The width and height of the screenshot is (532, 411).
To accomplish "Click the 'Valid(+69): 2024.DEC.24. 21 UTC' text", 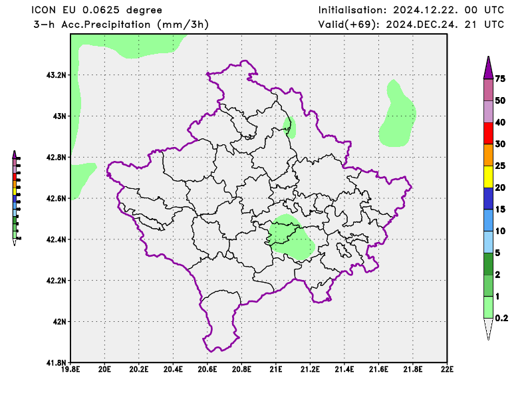I will [x=411, y=25].
